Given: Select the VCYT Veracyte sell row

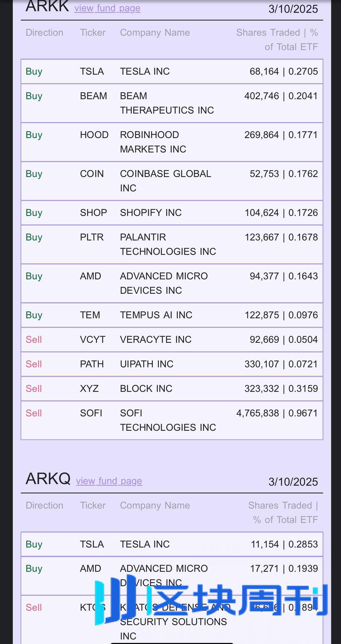Looking at the screenshot, I should (x=172, y=340).
